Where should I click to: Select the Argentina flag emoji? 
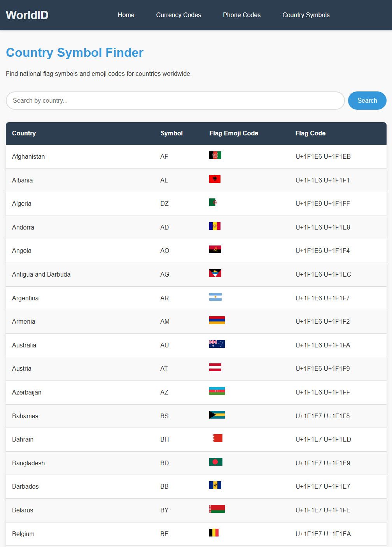pyautogui.click(x=215, y=297)
